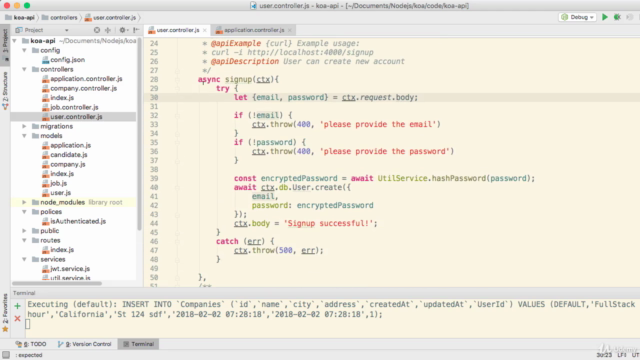Hide the Project panel with the hide icon
The image size is (640, 360).
pyautogui.click(x=136, y=30)
